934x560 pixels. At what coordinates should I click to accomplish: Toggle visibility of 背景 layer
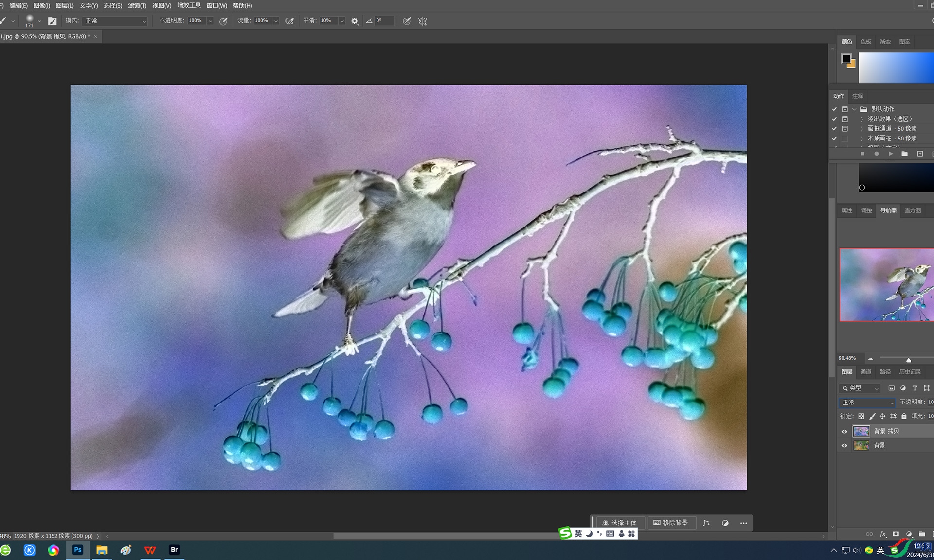[844, 445]
